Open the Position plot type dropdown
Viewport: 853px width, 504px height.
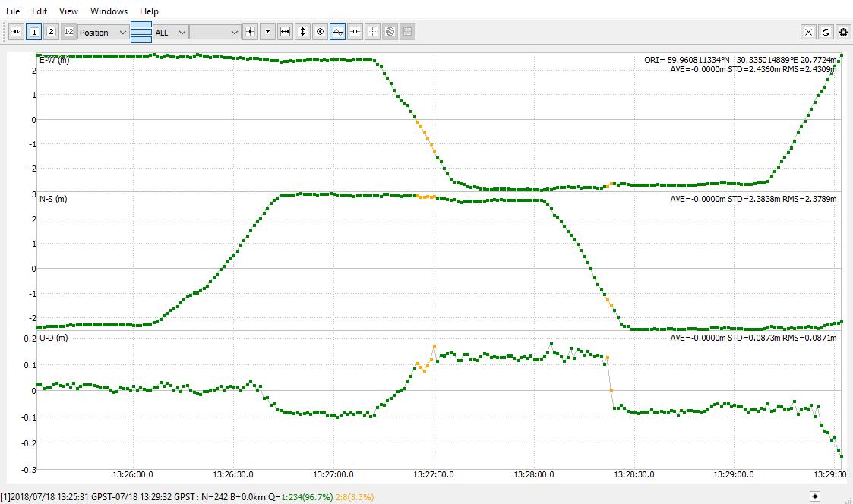pos(103,33)
